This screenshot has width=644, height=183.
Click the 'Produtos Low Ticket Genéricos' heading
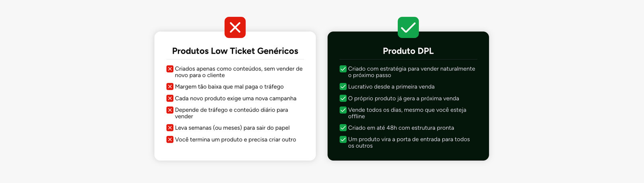point(235,51)
